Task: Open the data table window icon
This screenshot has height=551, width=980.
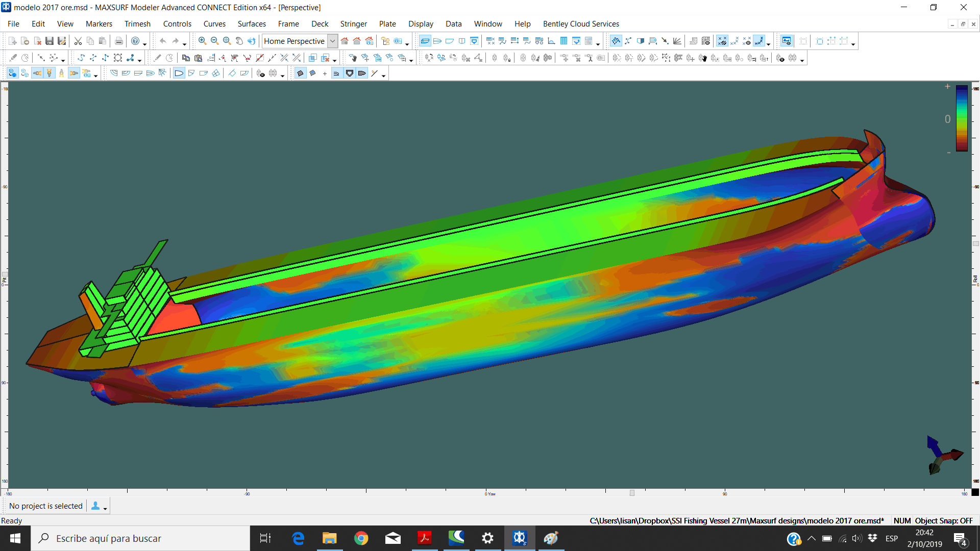Action: click(564, 41)
